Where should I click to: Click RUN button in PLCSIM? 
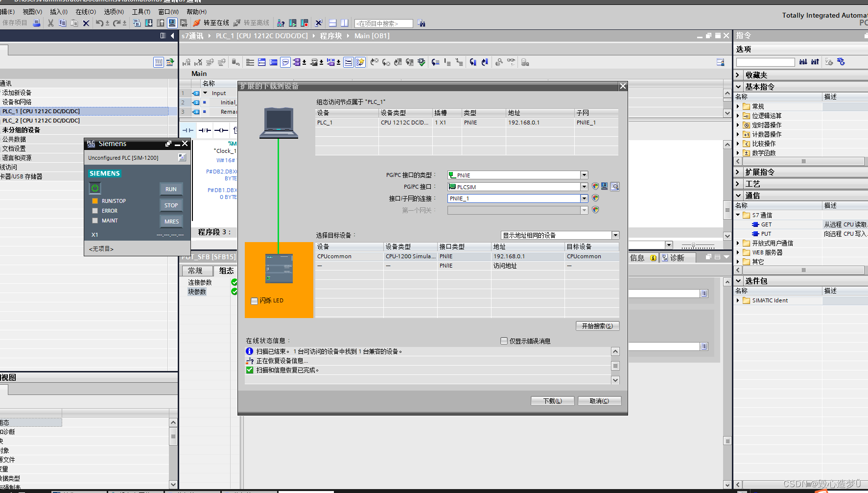pyautogui.click(x=171, y=189)
